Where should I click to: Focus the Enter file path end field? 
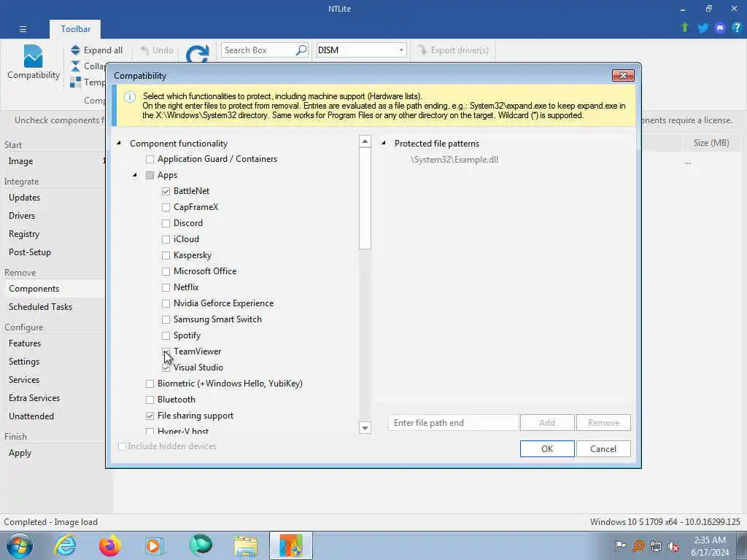(453, 422)
